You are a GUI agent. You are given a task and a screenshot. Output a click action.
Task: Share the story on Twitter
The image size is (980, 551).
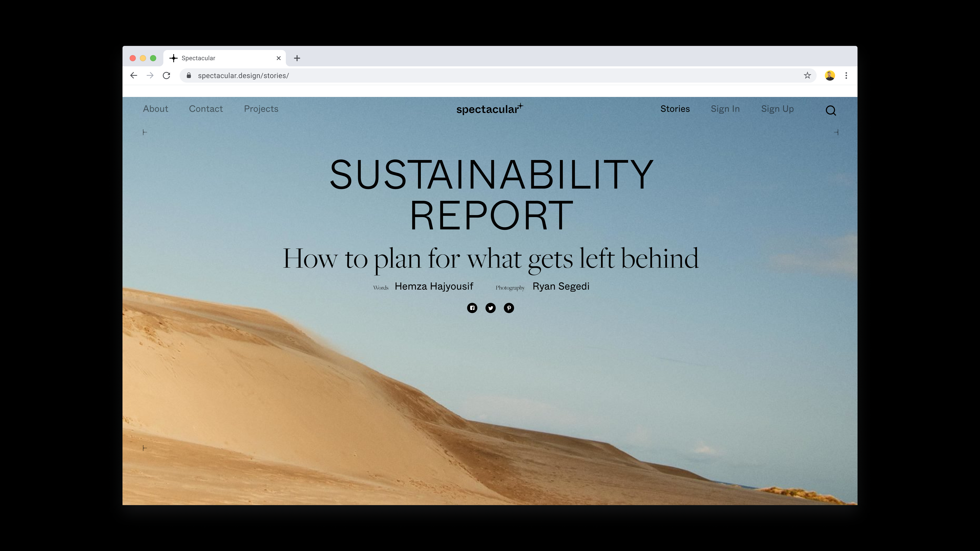coord(490,308)
